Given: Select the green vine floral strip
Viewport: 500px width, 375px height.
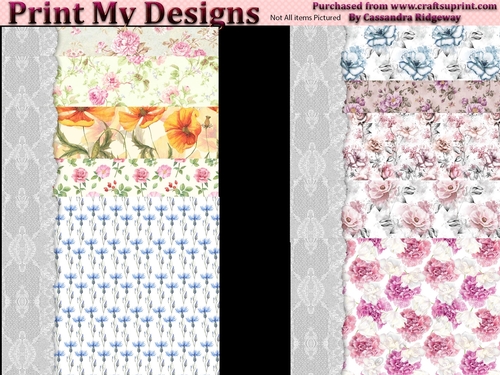Looking at the screenshot, I should 136,81.
